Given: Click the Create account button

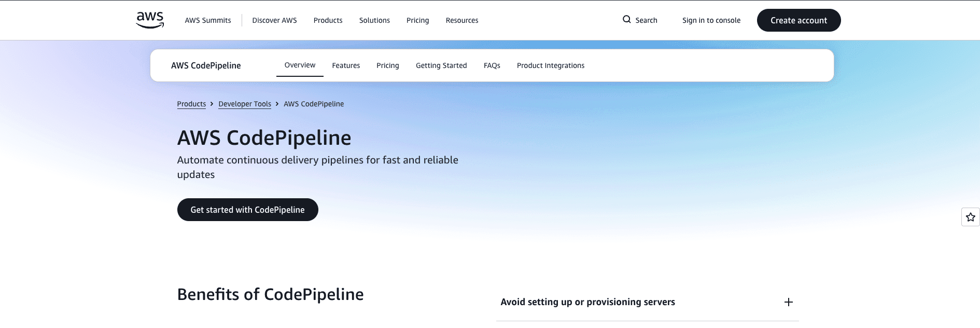Looking at the screenshot, I should (x=799, y=20).
